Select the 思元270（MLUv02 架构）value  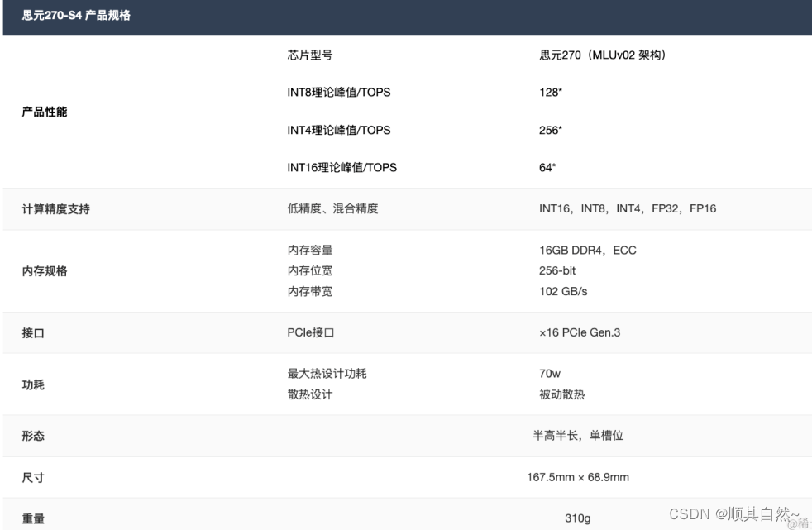[x=602, y=55]
